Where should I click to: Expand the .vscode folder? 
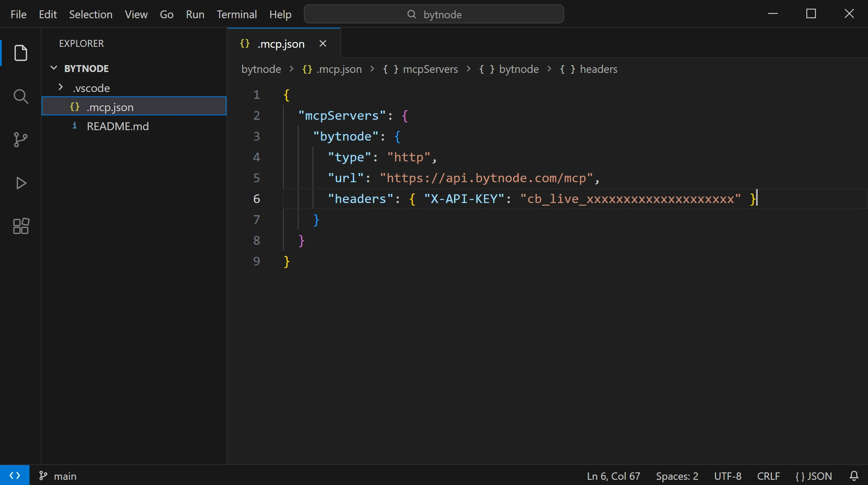[x=134, y=88]
